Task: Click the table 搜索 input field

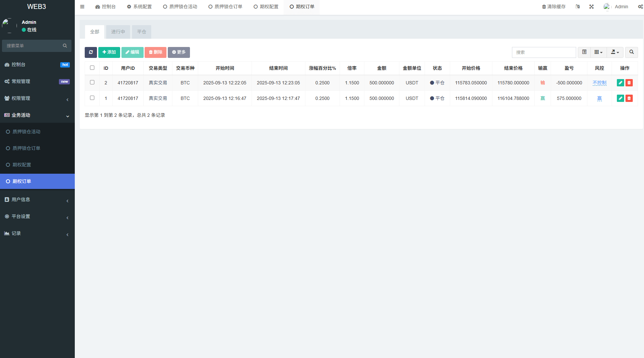Action: [544, 52]
